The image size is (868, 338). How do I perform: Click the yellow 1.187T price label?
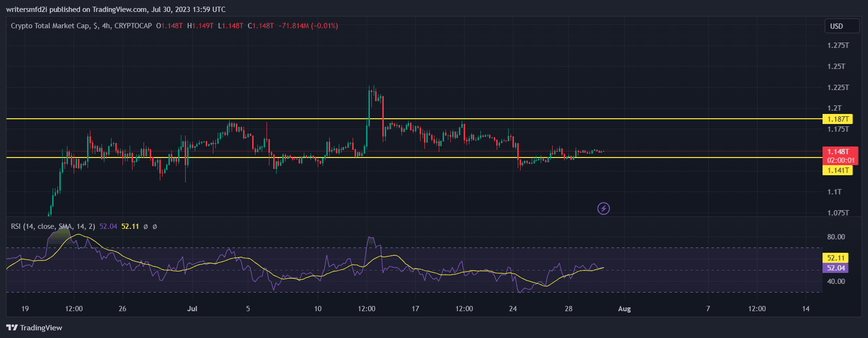point(837,119)
